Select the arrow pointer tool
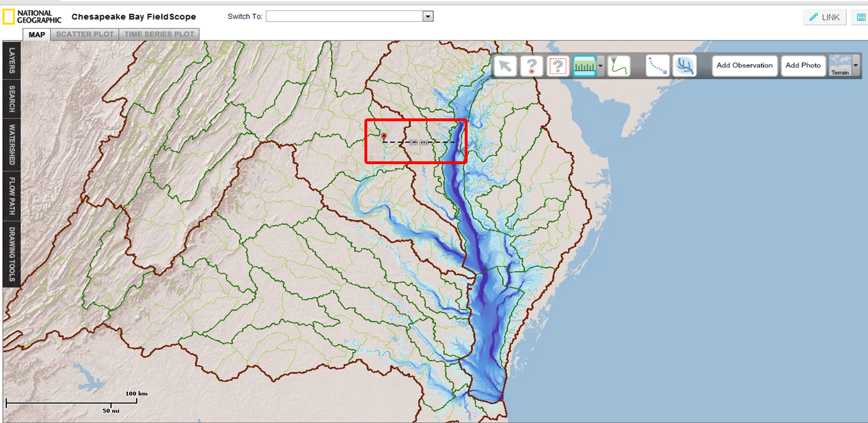This screenshot has width=868, height=423. pos(505,66)
